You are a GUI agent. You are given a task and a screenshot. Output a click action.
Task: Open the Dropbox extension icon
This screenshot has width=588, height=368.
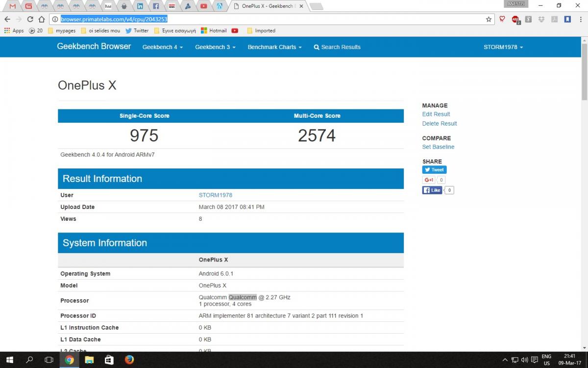pos(541,19)
